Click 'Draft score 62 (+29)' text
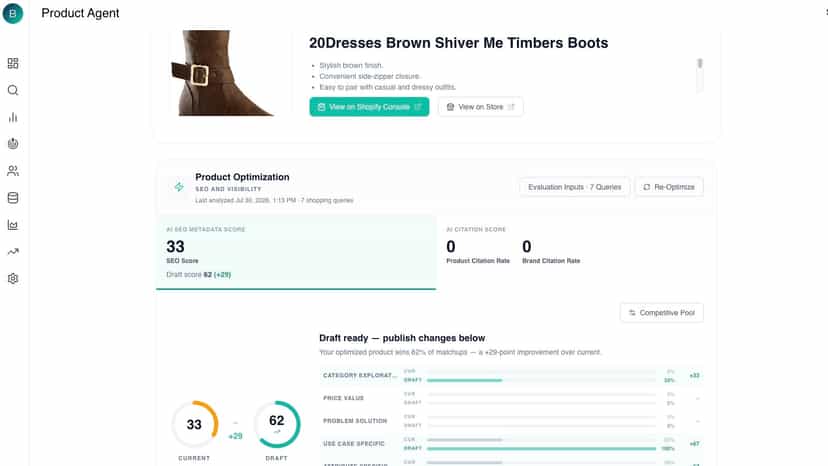The height and width of the screenshot is (466, 828). 199,275
